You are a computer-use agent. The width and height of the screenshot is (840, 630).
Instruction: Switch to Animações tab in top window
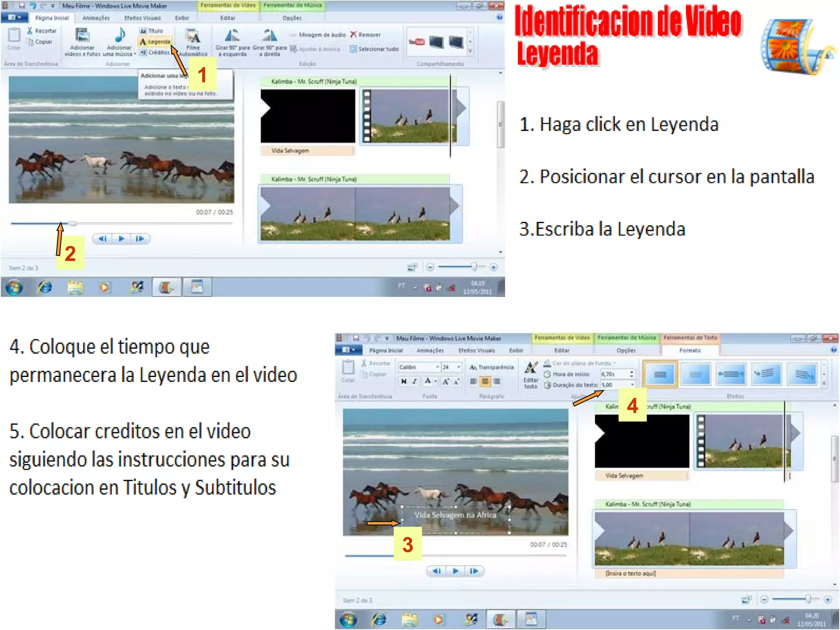[96, 18]
